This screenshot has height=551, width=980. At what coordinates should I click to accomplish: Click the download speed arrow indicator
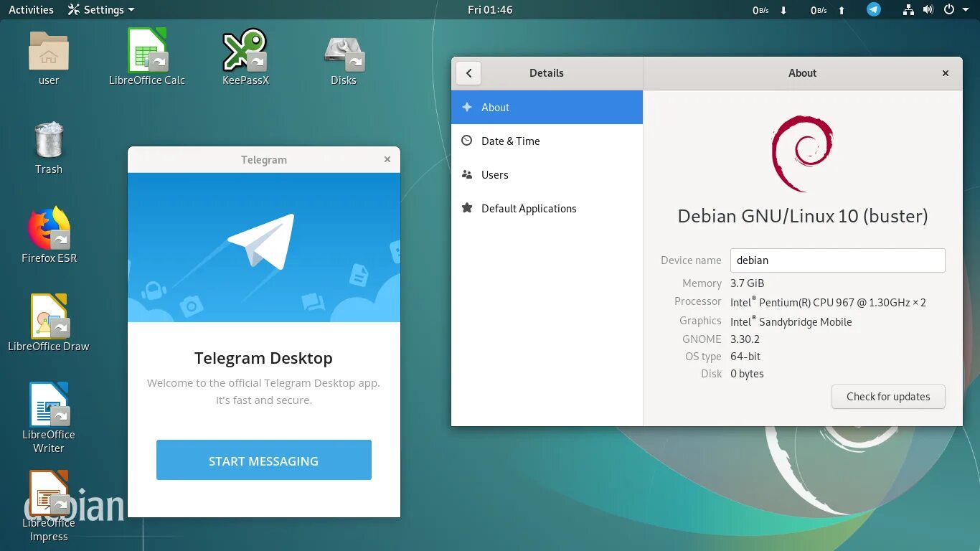[x=783, y=10]
